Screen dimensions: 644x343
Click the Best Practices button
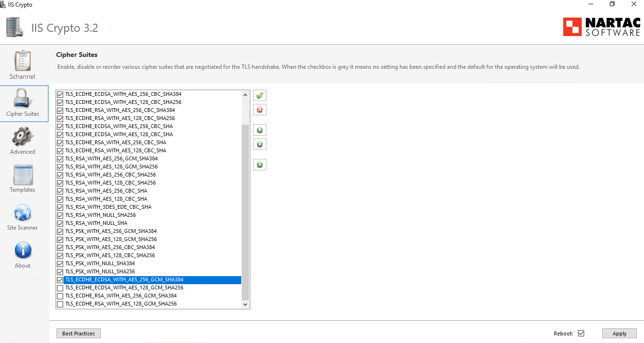pos(78,334)
